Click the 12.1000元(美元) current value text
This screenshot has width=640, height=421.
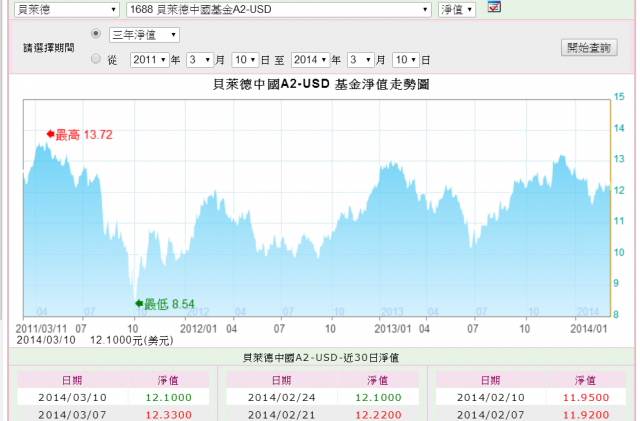click(131, 340)
